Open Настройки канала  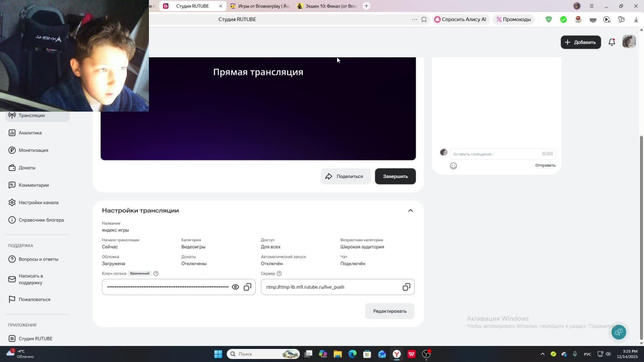click(38, 203)
